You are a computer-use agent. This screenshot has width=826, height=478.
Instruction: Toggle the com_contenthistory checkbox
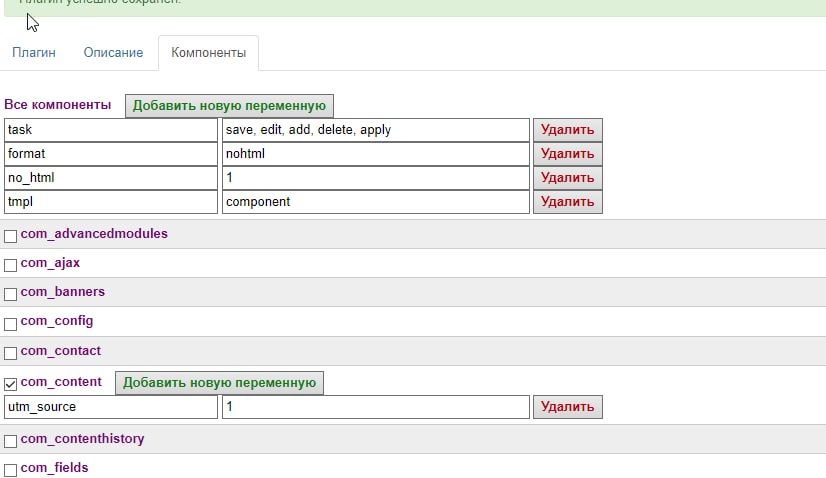point(11,441)
